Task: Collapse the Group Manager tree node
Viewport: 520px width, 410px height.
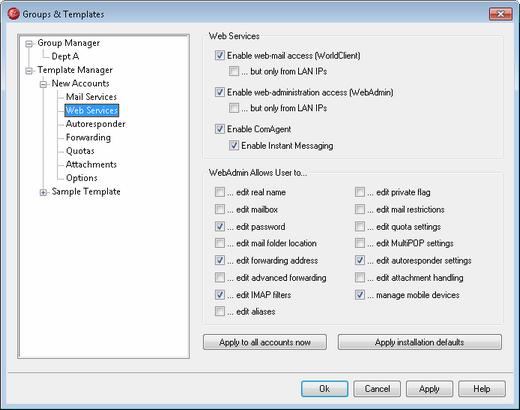Action: coord(29,44)
